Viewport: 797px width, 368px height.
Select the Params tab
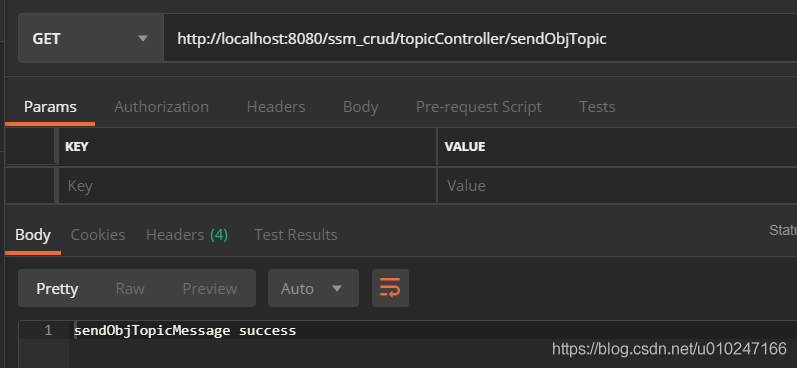[x=50, y=107]
